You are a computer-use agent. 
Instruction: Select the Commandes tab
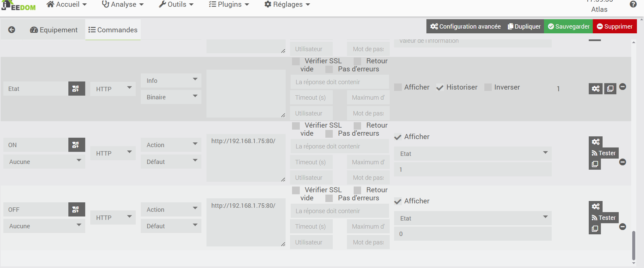click(x=113, y=30)
